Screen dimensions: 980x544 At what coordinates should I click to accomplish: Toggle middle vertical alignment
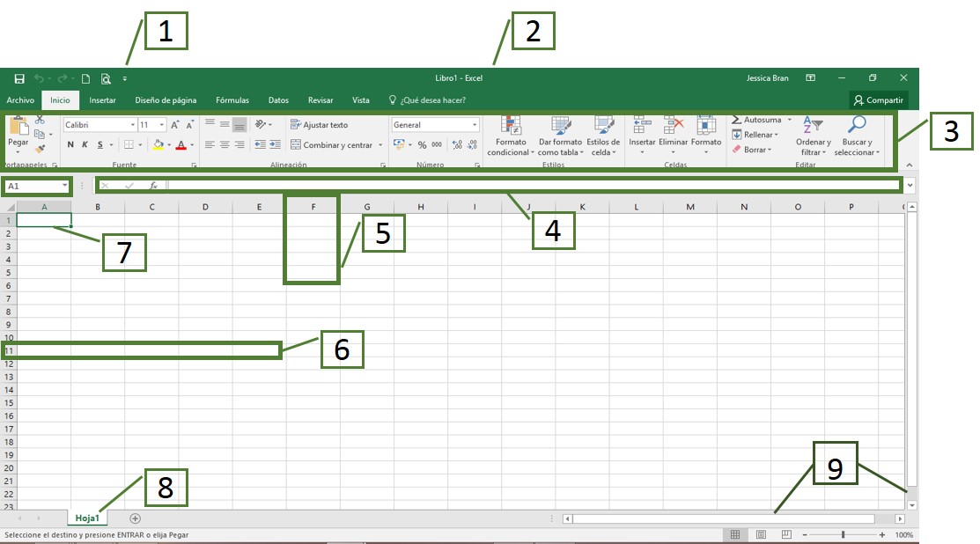(225, 124)
